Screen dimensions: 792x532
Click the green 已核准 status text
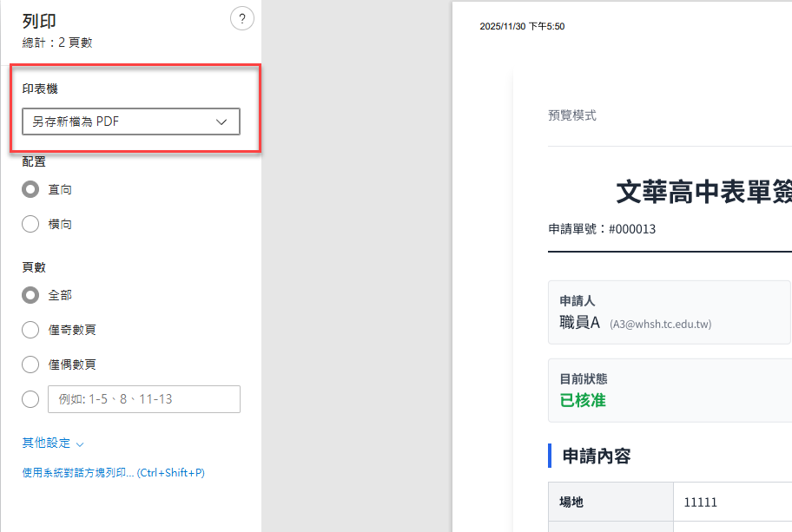[x=583, y=400]
